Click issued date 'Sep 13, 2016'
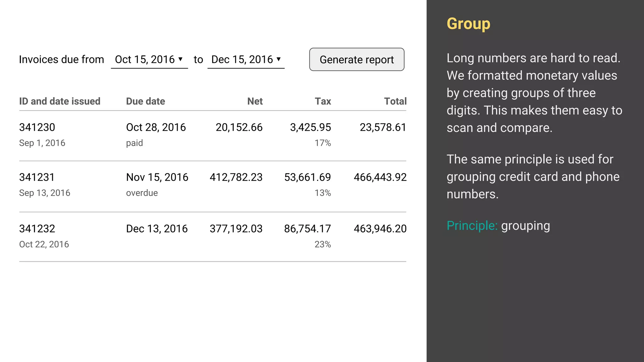644x362 pixels. click(45, 193)
